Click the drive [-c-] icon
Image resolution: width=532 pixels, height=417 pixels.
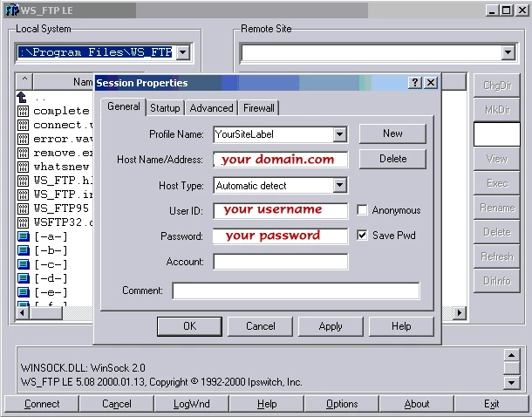click(24, 264)
